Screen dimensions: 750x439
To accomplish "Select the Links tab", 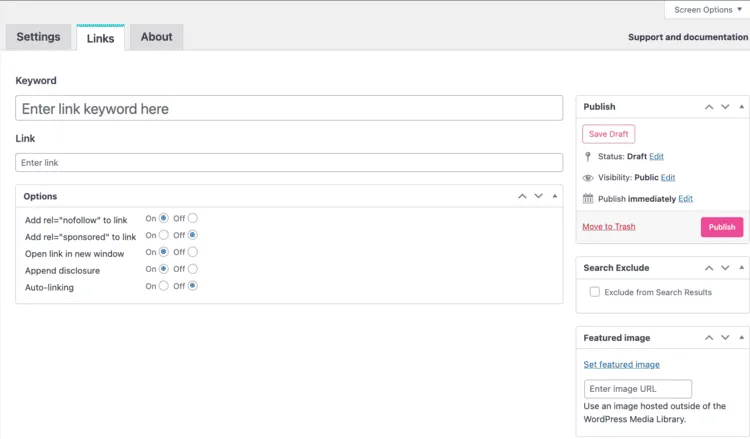I will tap(100, 38).
